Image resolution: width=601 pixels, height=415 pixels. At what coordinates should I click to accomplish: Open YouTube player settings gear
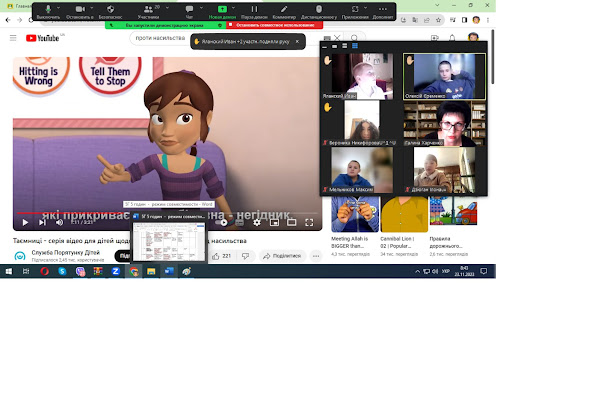pos(257,222)
